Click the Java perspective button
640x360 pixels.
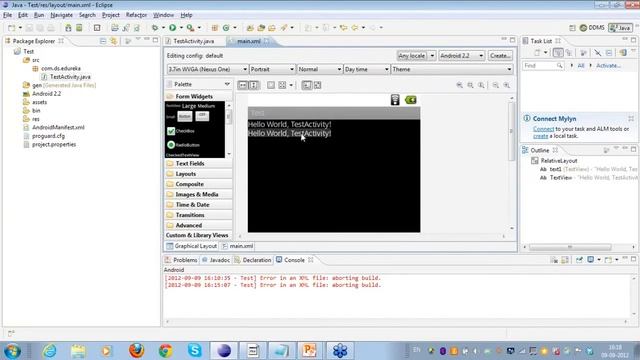click(x=620, y=28)
